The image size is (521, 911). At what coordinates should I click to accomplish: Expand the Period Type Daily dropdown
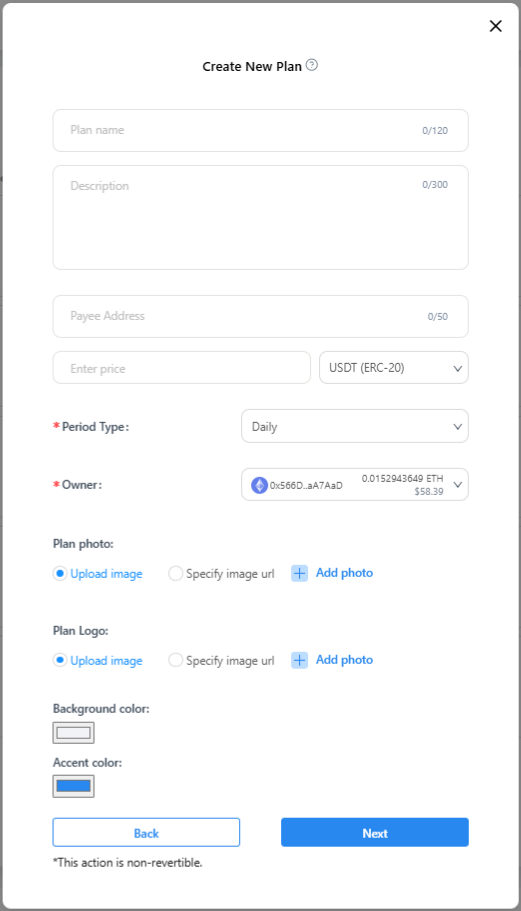[355, 426]
